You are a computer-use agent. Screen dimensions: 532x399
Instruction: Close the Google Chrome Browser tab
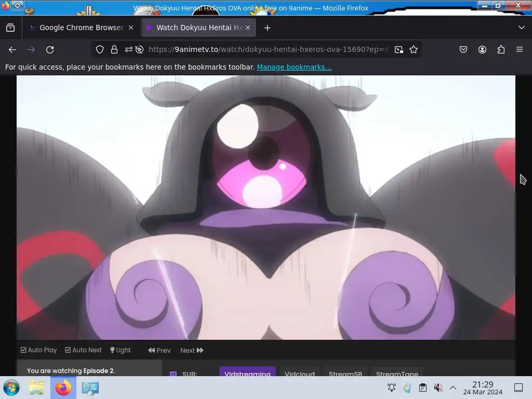coord(131,28)
